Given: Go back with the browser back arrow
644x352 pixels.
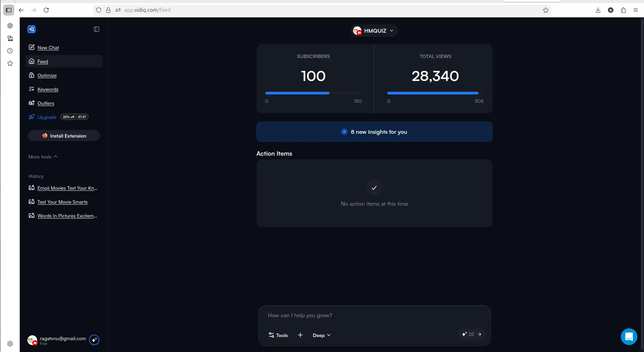Looking at the screenshot, I should [21, 10].
